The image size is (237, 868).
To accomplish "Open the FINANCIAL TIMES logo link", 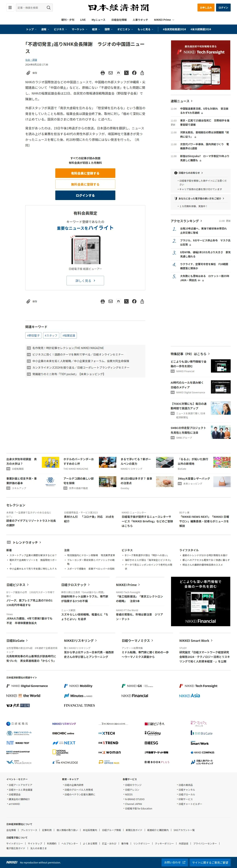I will [x=79, y=705].
